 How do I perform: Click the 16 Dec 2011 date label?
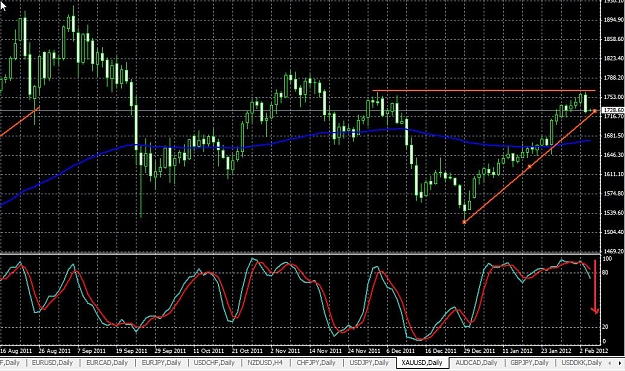click(x=440, y=351)
